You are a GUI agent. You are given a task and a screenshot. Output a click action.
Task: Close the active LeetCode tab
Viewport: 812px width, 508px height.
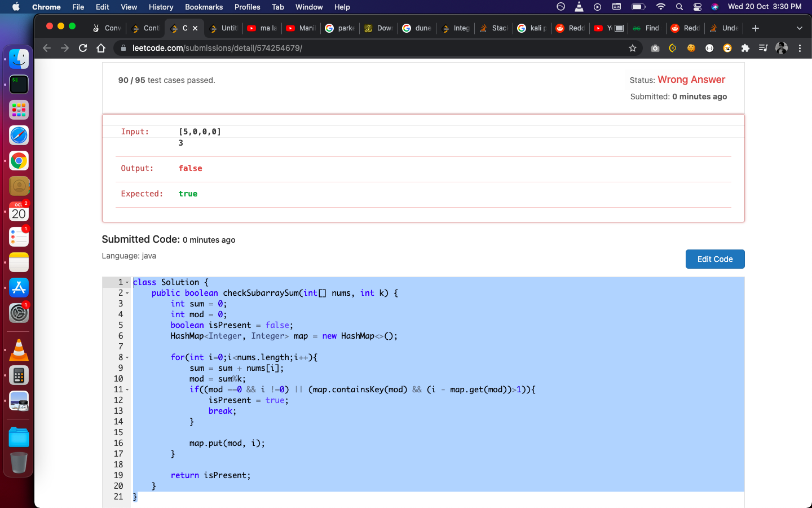click(x=195, y=28)
